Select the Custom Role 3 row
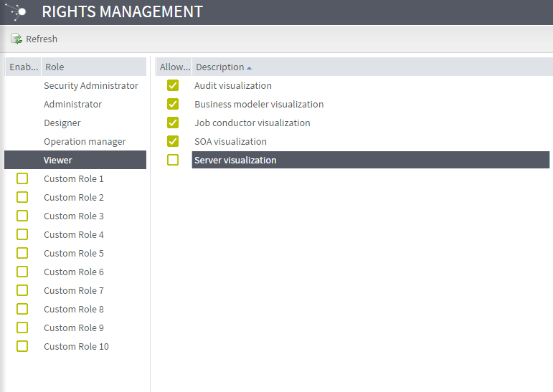Screen dimensions: 553x392 tap(74, 216)
